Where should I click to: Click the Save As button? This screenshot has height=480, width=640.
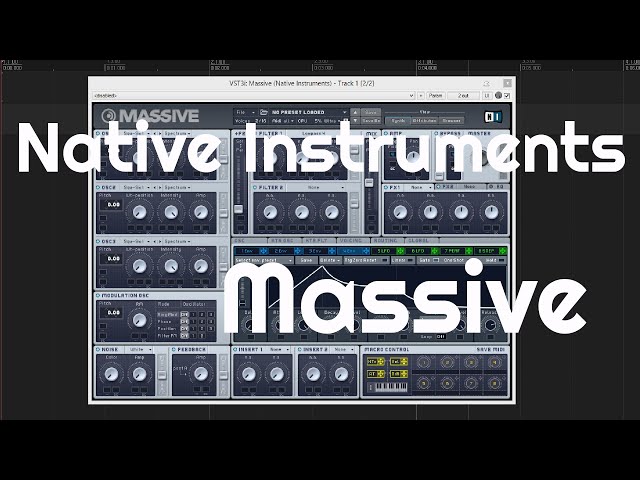(371, 121)
